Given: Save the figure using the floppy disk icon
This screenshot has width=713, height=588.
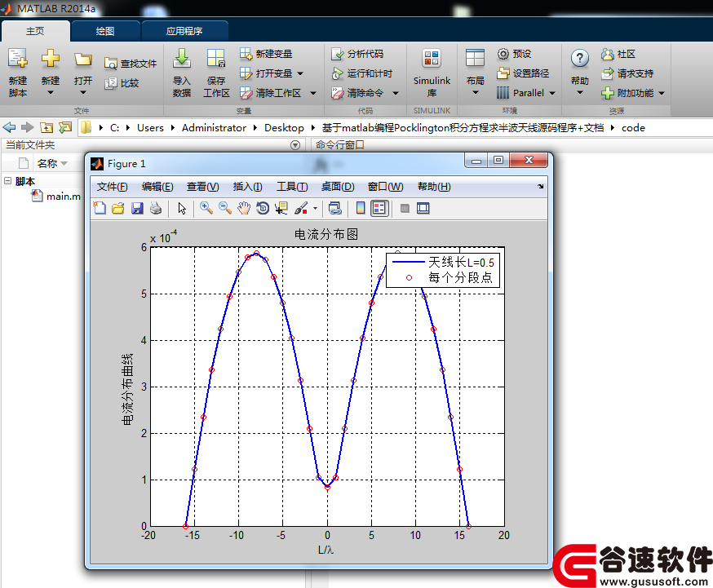Looking at the screenshot, I should [137, 208].
